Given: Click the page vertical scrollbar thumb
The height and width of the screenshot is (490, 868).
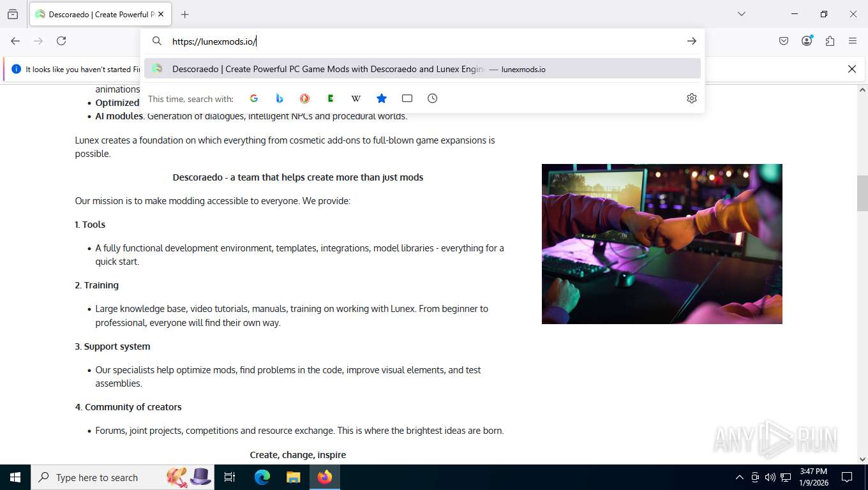Looking at the screenshot, I should [862, 193].
